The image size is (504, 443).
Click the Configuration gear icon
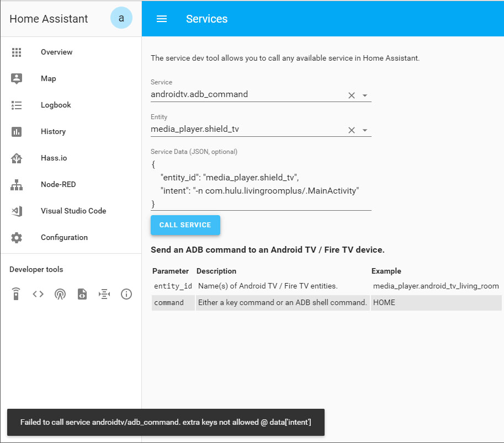17,237
